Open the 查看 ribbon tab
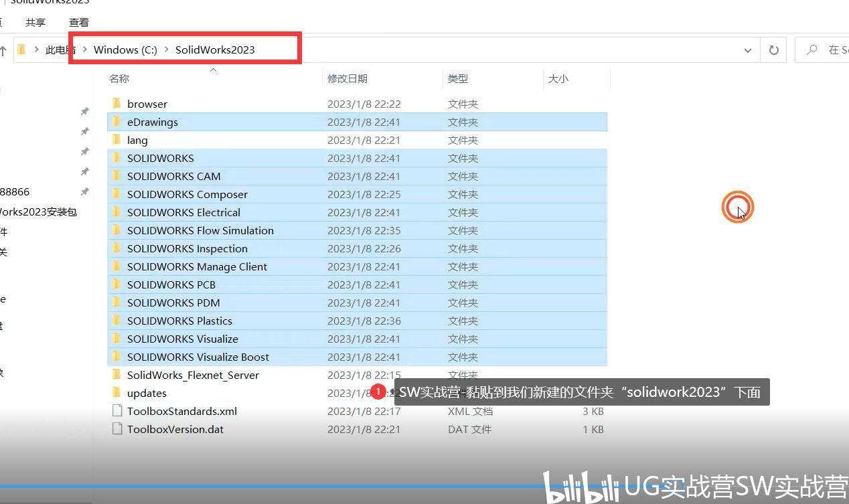This screenshot has width=849, height=504. pos(79,22)
